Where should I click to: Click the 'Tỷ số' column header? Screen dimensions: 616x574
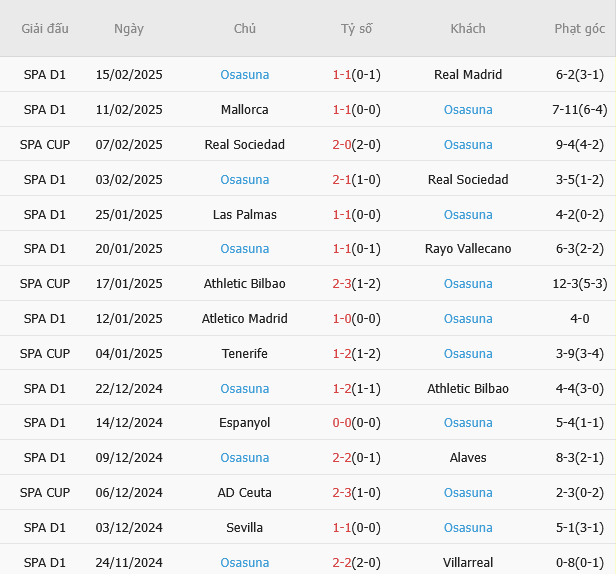(356, 29)
